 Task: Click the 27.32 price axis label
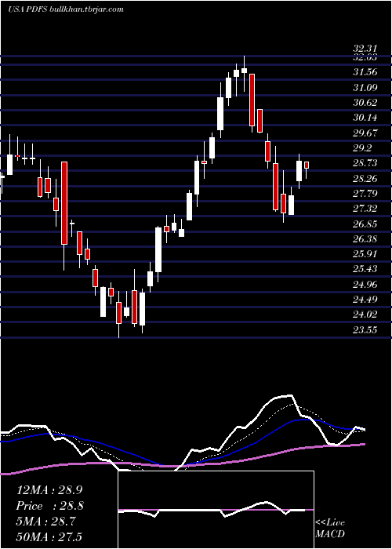coord(365,209)
